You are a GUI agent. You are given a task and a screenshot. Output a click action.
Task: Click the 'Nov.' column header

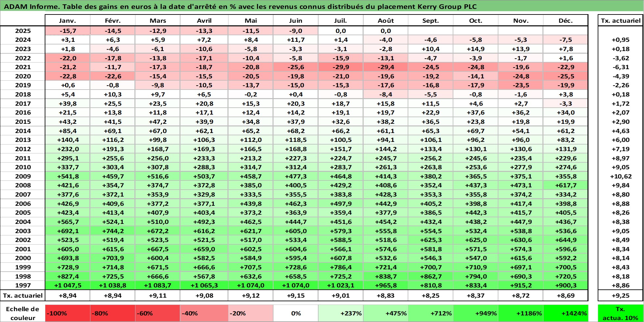pyautogui.click(x=521, y=20)
